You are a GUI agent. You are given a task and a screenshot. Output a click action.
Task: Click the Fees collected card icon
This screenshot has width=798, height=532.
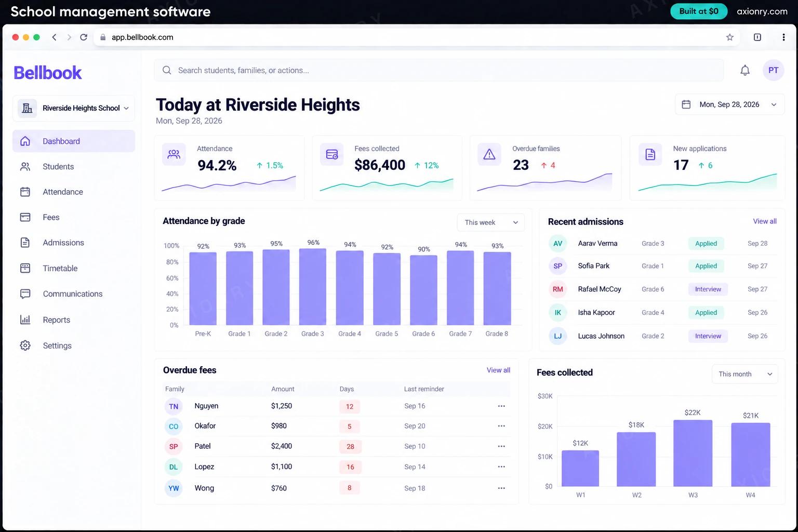[331, 154]
